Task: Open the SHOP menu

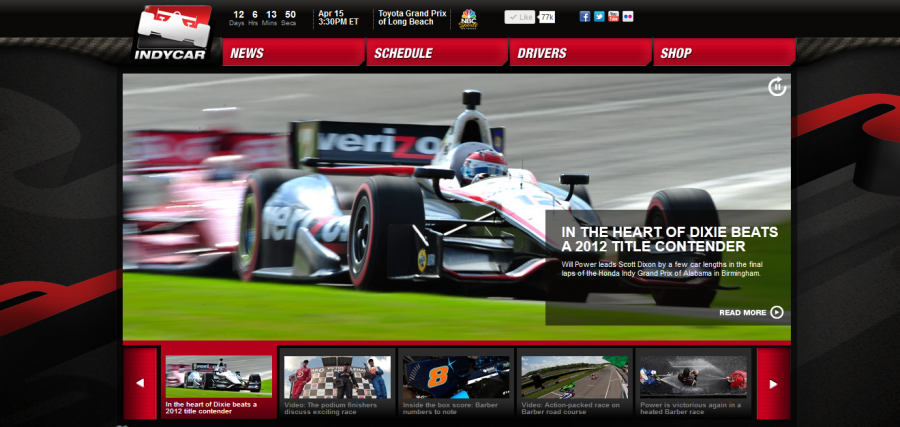Action: point(724,53)
